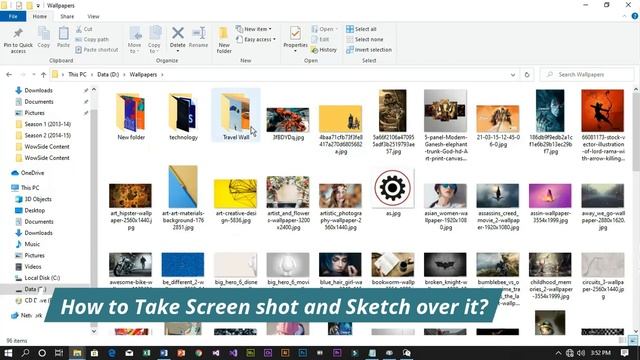The height and width of the screenshot is (360, 640).
Task: Click the Delete X icon
Action: tap(178, 33)
